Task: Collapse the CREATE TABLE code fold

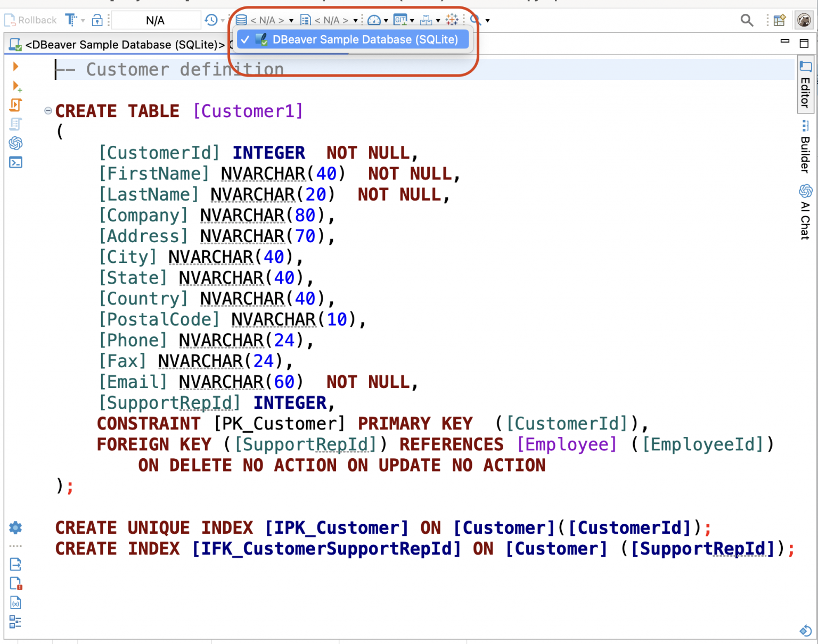Action: [x=48, y=111]
